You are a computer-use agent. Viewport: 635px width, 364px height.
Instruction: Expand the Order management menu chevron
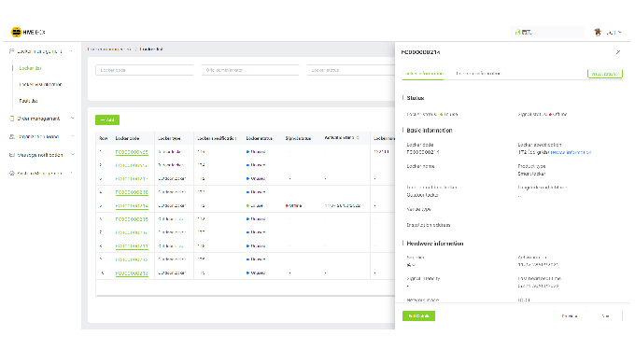pyautogui.click(x=73, y=119)
